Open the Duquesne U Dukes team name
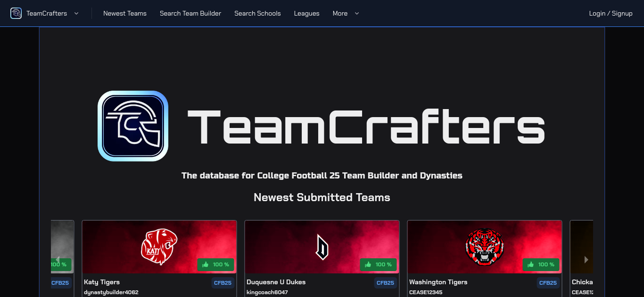Image resolution: width=644 pixels, height=297 pixels. 276,282
